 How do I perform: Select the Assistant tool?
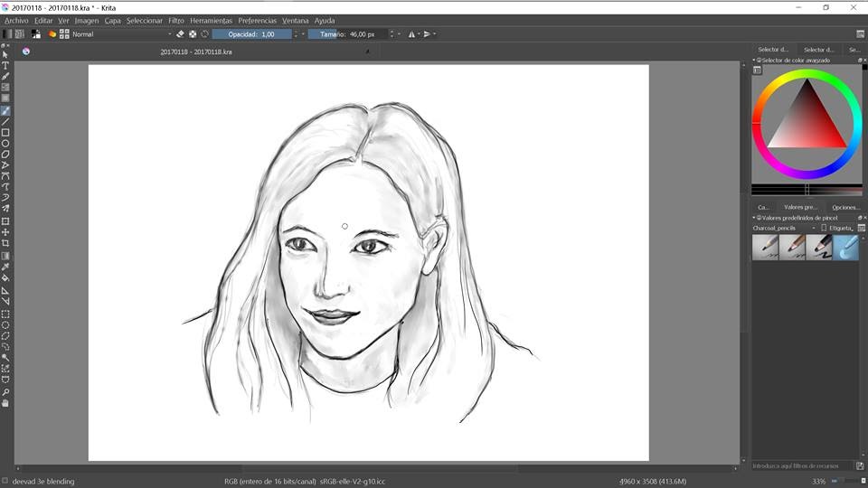click(x=5, y=290)
